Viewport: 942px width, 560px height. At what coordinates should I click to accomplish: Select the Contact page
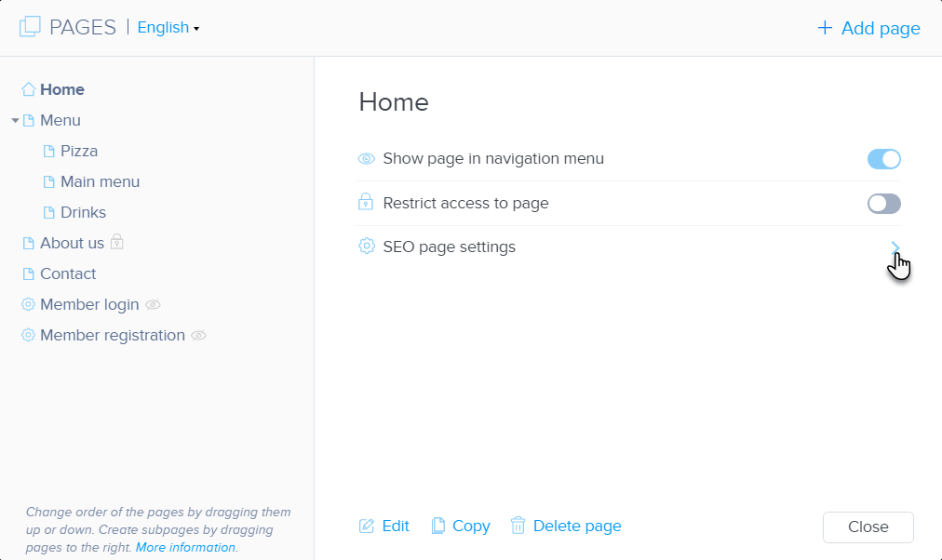point(68,274)
